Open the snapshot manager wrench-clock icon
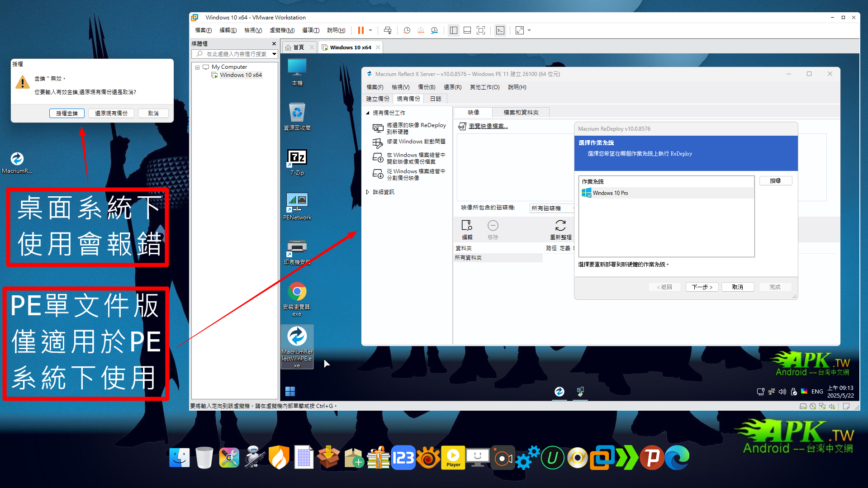This screenshot has height=488, width=868. click(x=434, y=30)
